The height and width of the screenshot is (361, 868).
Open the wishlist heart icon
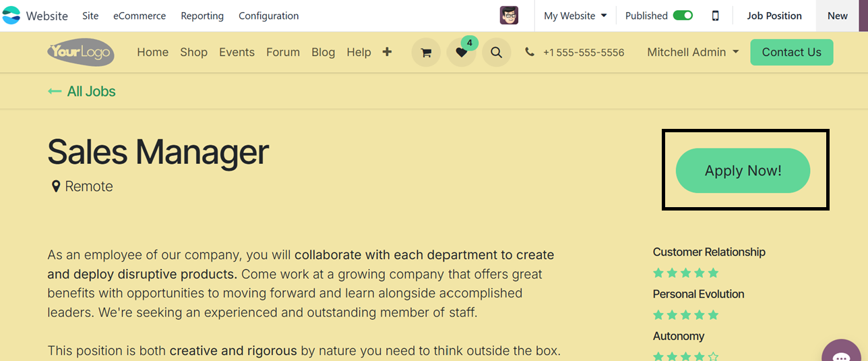461,53
